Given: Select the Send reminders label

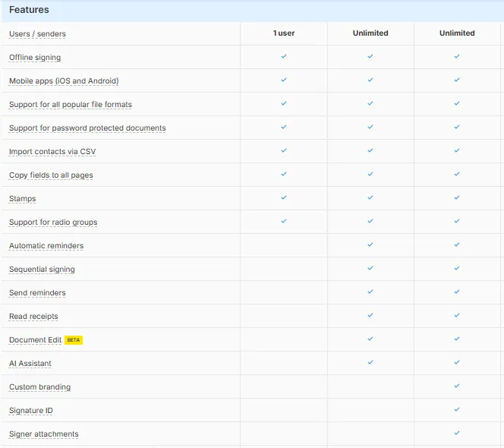Looking at the screenshot, I should click(x=37, y=292).
